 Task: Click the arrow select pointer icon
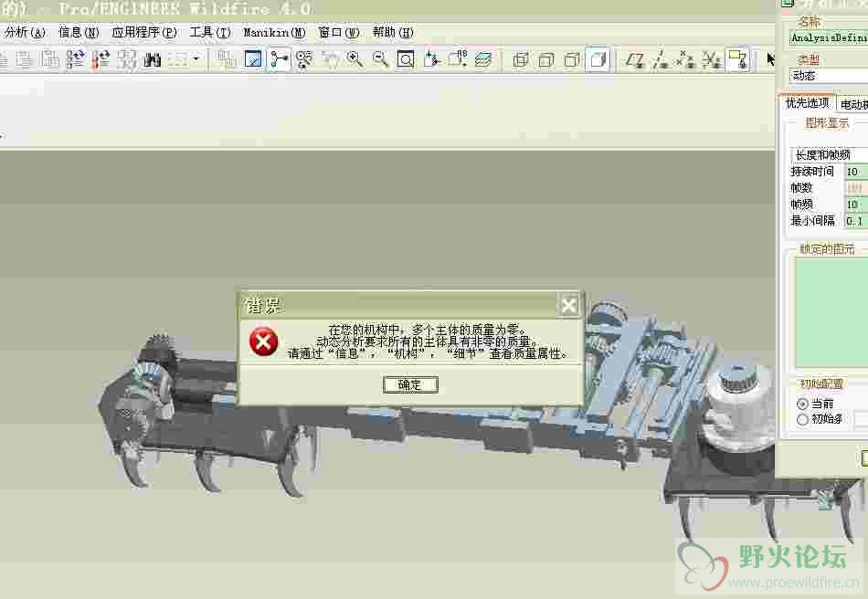pyautogui.click(x=770, y=59)
